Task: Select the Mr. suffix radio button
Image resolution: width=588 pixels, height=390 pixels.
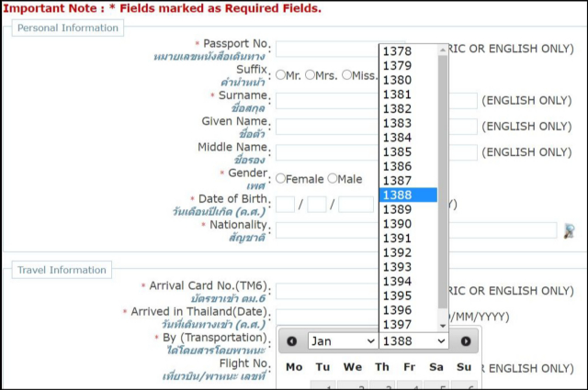Action: pos(281,75)
